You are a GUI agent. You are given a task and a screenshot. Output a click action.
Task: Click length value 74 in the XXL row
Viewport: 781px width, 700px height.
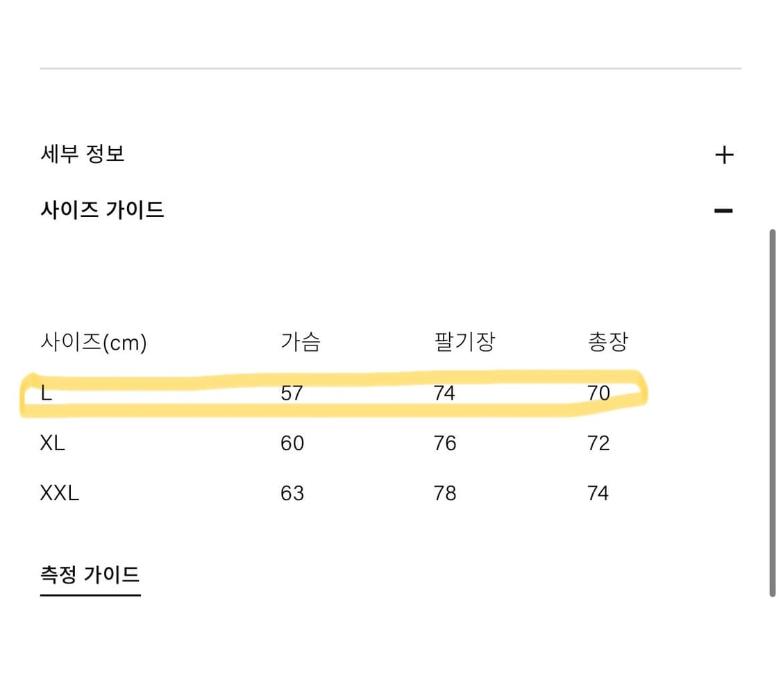click(x=598, y=493)
